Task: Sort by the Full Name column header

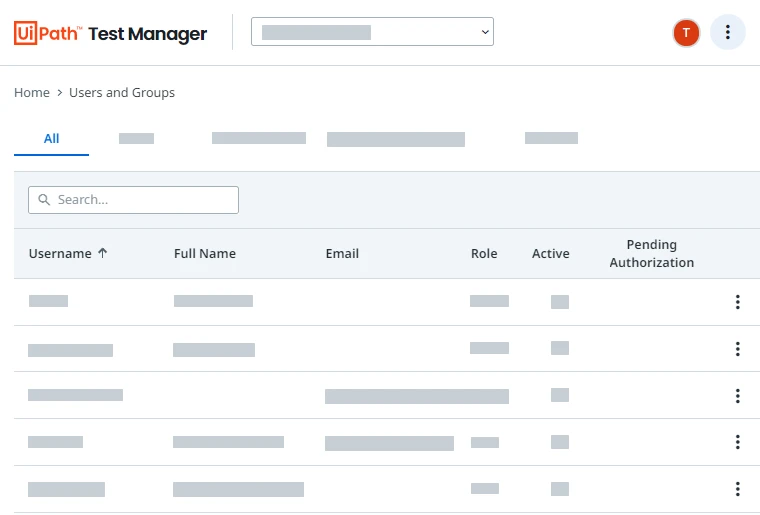Action: tap(205, 253)
